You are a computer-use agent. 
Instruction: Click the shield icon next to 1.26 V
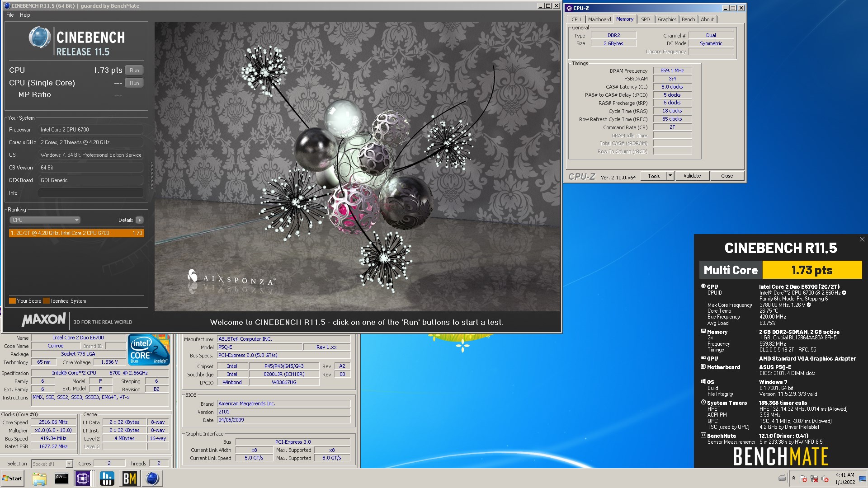tap(809, 305)
